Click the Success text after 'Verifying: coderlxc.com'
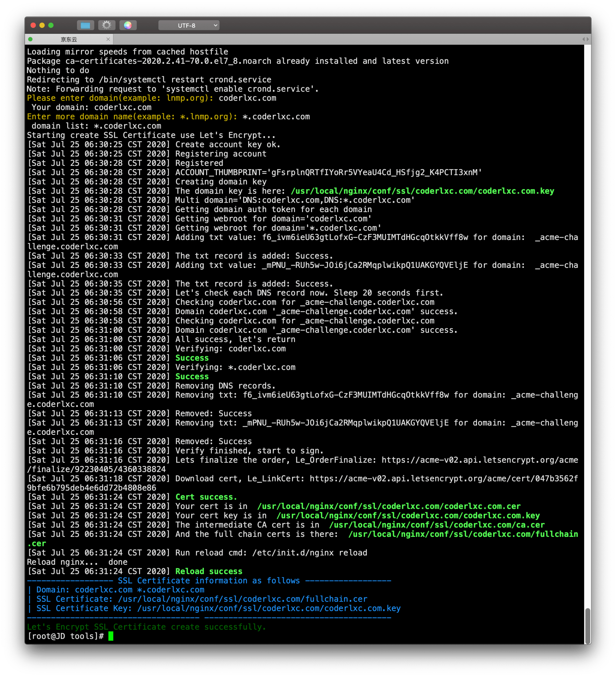The image size is (616, 677). pyautogui.click(x=192, y=358)
